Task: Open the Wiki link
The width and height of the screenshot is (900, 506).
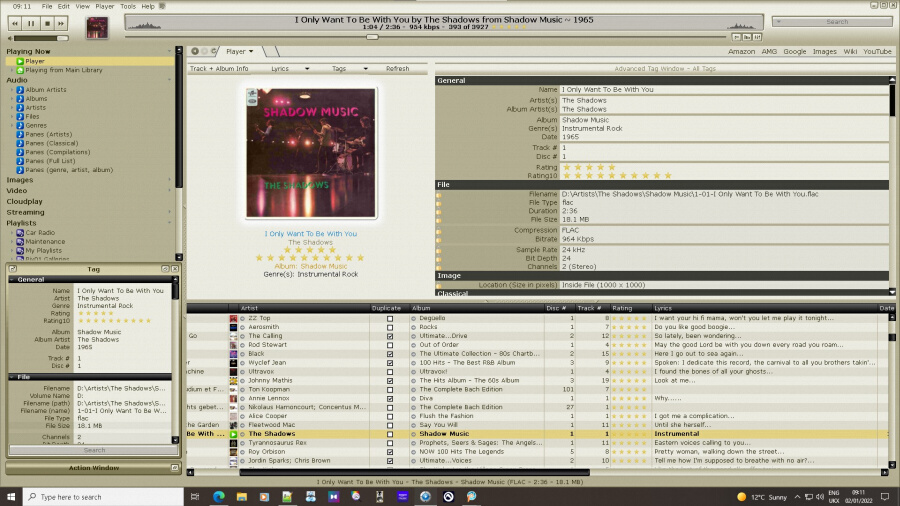Action: click(x=850, y=52)
